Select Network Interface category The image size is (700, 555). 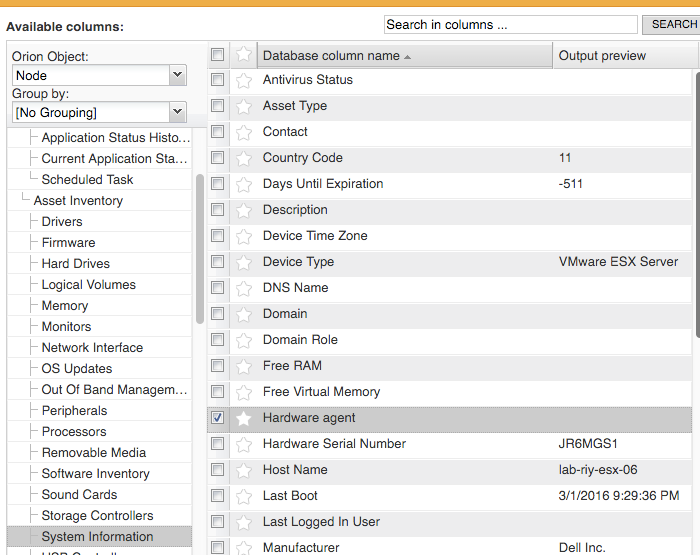92,347
